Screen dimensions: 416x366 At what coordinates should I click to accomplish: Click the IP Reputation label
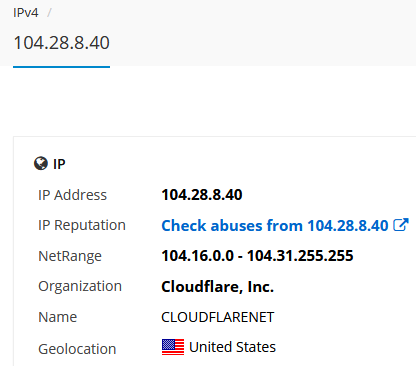coord(82,226)
